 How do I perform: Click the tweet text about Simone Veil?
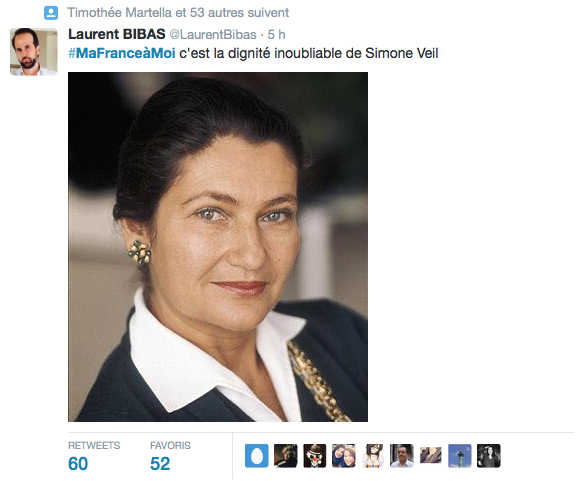coord(309,53)
